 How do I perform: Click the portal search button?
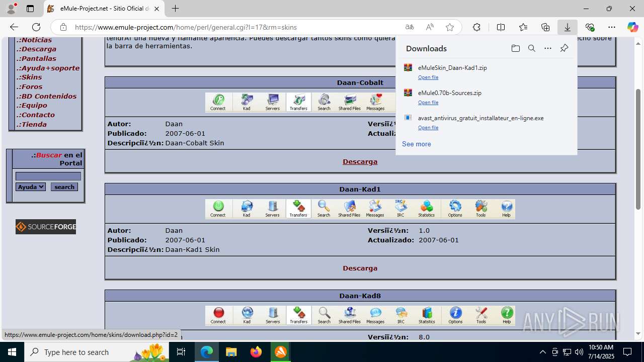pyautogui.click(x=64, y=187)
